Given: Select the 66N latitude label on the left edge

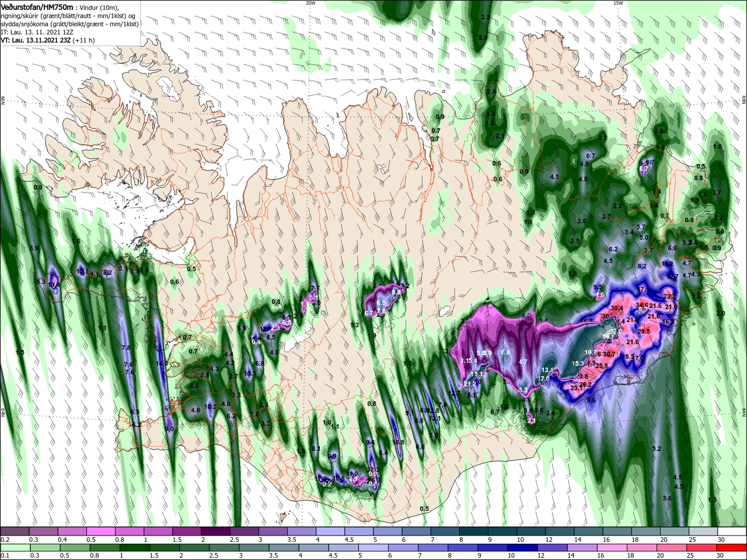Looking at the screenshot, I should [x=3, y=101].
